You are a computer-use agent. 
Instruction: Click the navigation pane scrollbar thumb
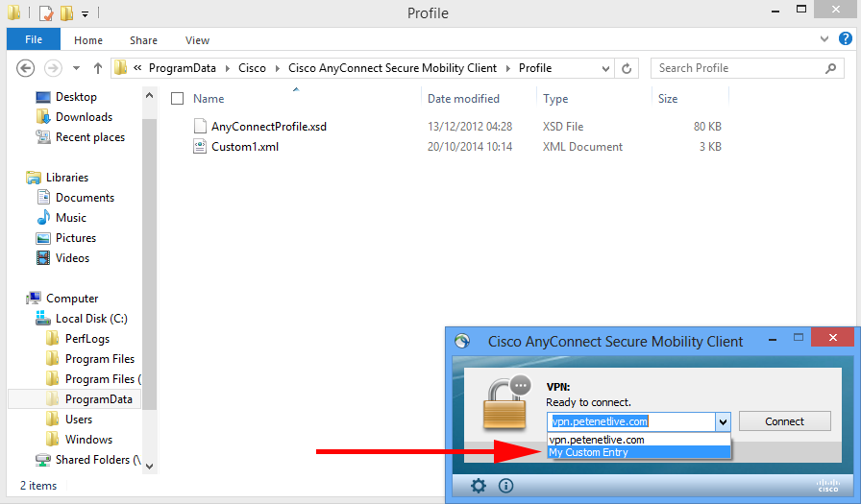(x=149, y=263)
